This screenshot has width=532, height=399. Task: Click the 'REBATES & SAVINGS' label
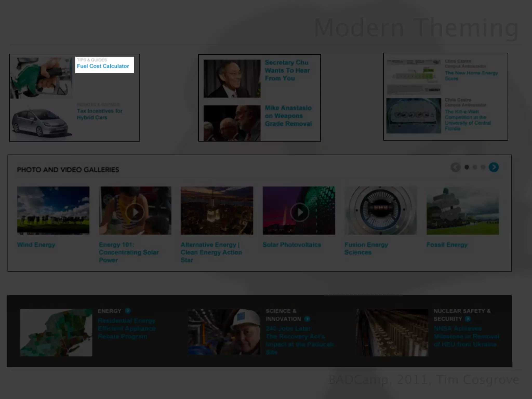click(x=98, y=104)
